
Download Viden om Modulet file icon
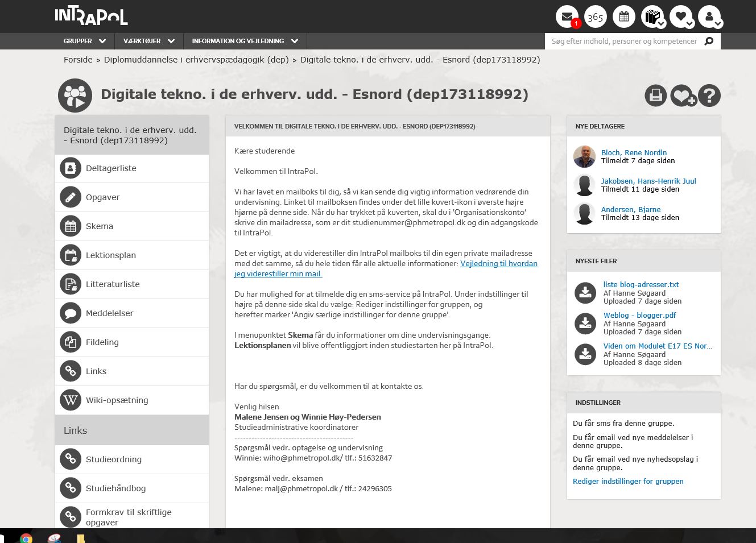pyautogui.click(x=585, y=354)
